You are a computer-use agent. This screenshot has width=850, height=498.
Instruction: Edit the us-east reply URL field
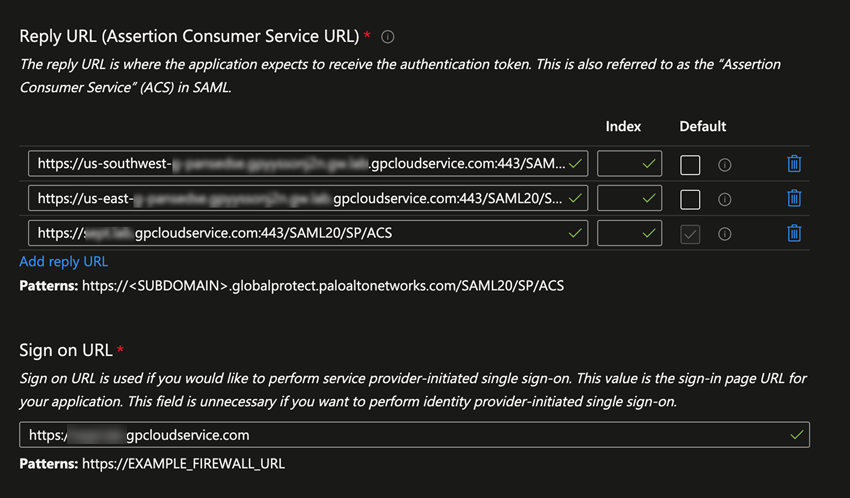300,198
